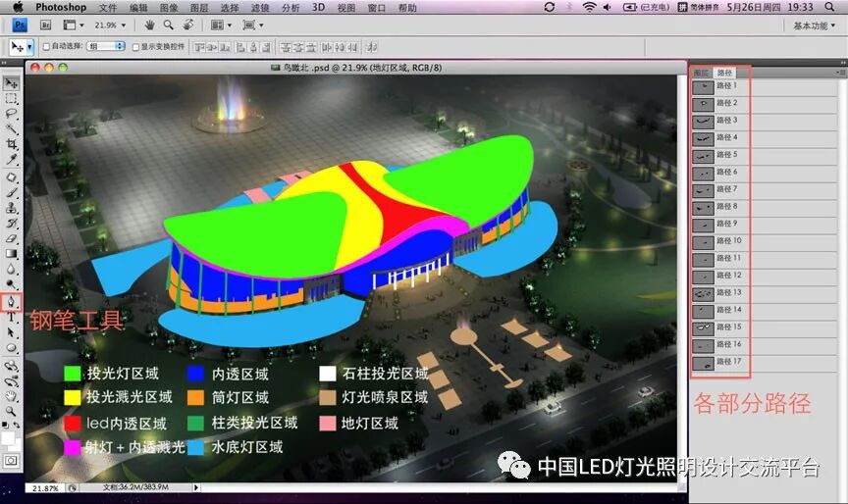Select the Type tool

[x=11, y=318]
